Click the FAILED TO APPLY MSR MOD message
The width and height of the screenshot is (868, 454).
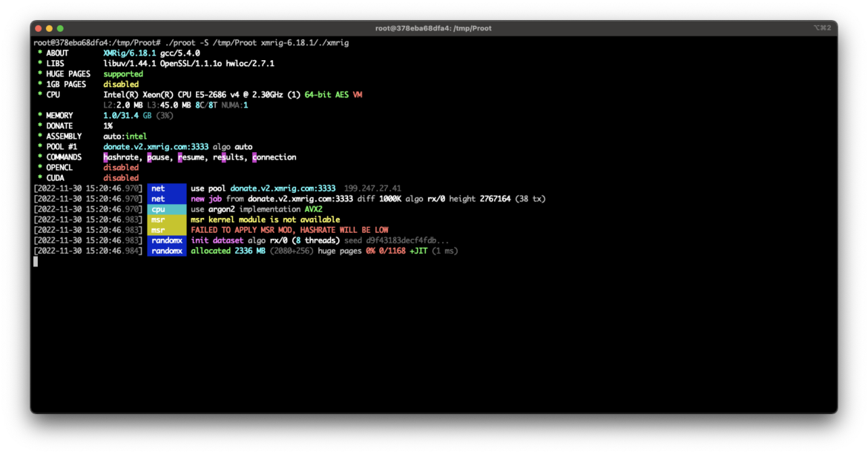[289, 230]
